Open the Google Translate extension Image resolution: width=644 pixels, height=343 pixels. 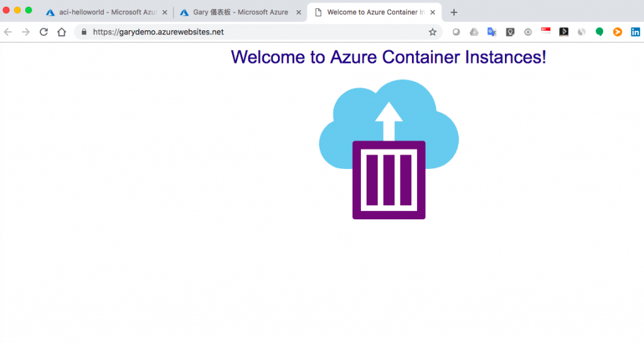pyautogui.click(x=492, y=32)
